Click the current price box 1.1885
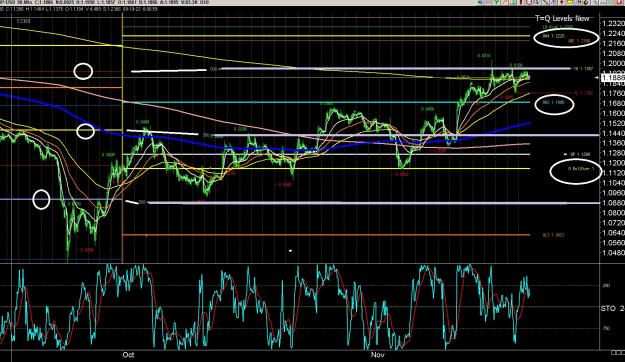The width and height of the screenshot is (625, 362). pyautogui.click(x=614, y=78)
